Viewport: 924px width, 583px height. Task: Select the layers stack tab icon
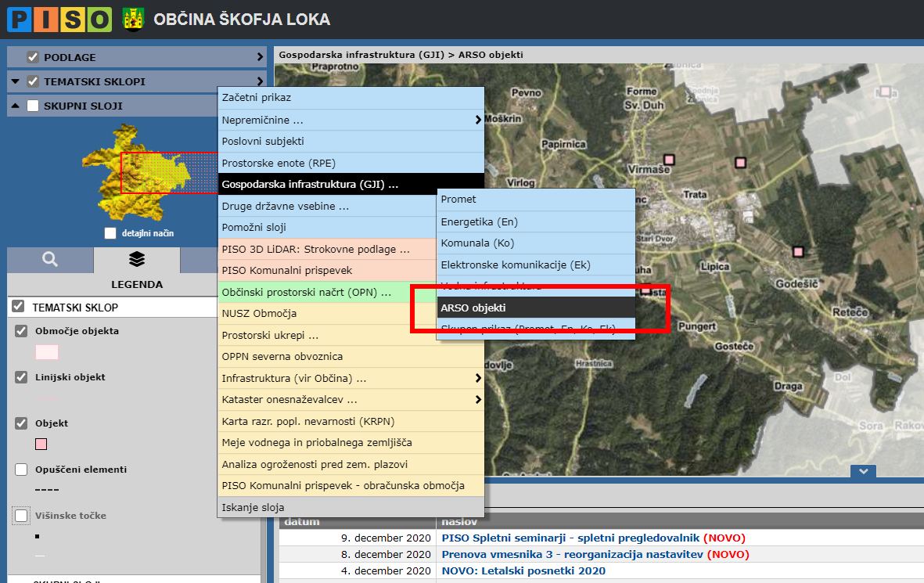pyautogui.click(x=137, y=259)
